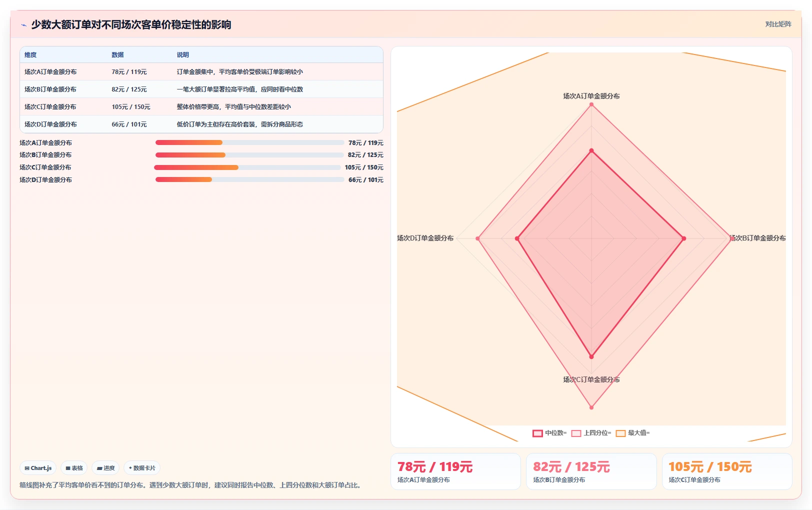
Task: Click table value 78元 / 119元
Action: (x=129, y=72)
